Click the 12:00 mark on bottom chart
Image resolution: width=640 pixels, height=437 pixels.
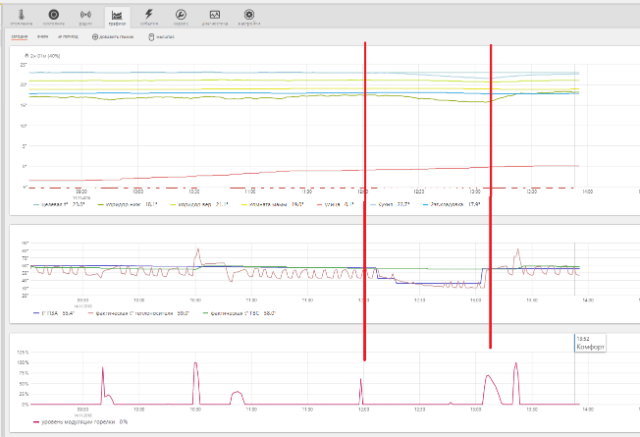pos(364,408)
